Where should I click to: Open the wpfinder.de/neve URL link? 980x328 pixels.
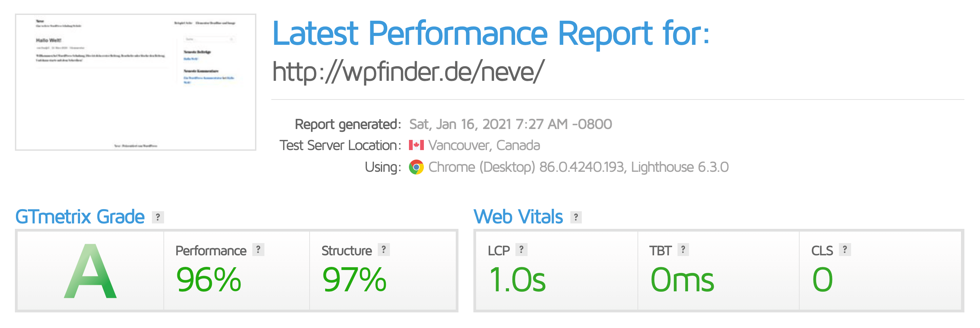click(x=408, y=72)
